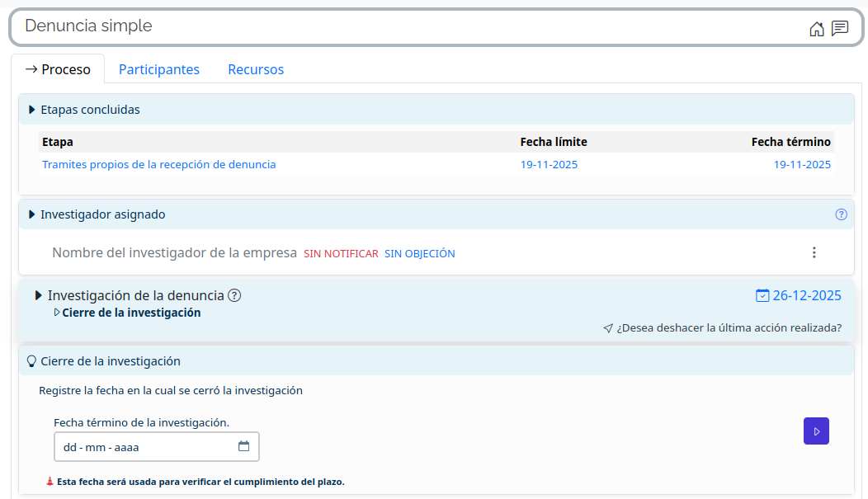Click calendar icon next to 26-12-2025
868x499 pixels.
point(762,295)
